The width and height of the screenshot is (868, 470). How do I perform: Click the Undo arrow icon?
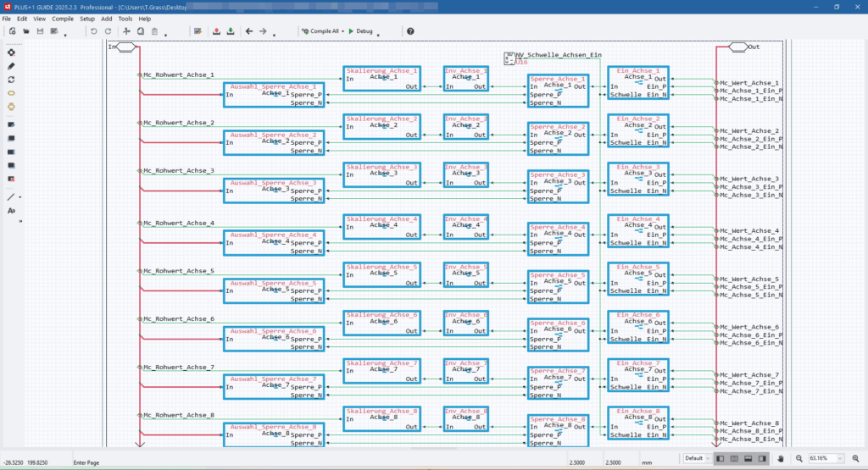[94, 31]
